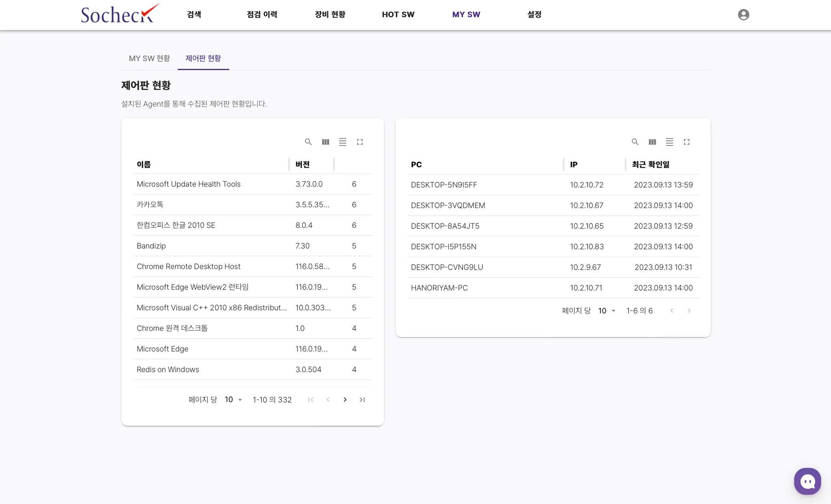This screenshot has height=504, width=831.
Task: Show column chooser for PC table
Action: coord(652,142)
